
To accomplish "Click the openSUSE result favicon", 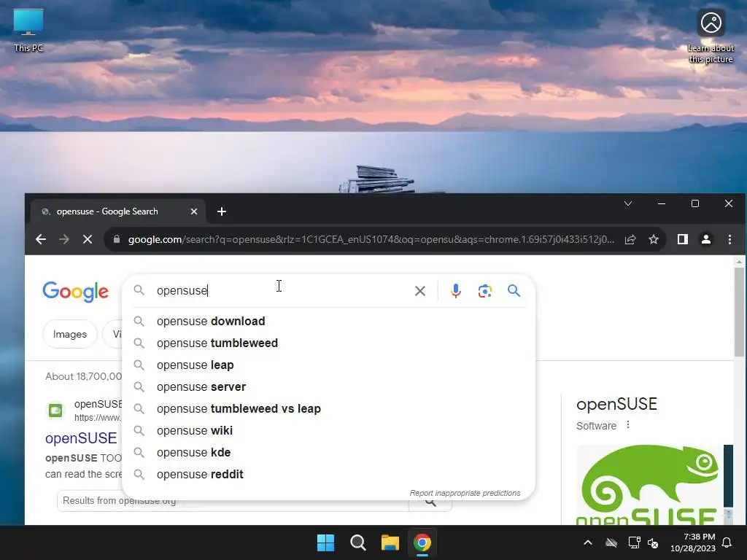I will click(x=55, y=410).
